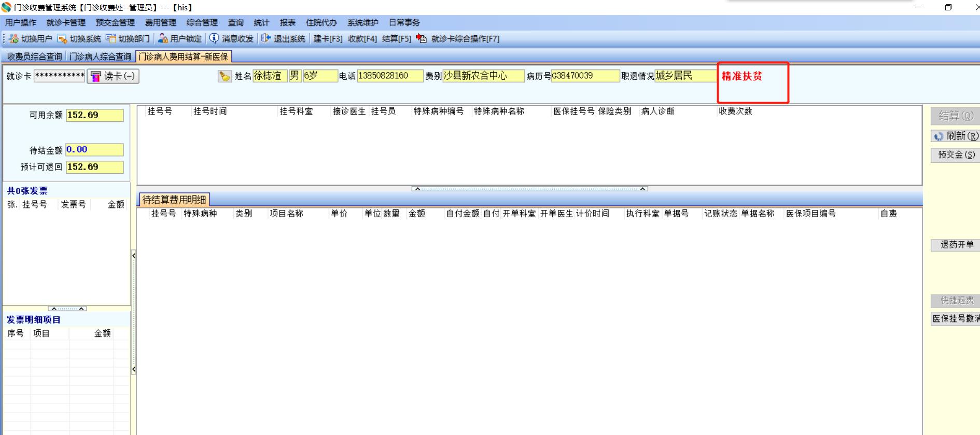980x435 pixels.
Task: Click the age field showing 6岁
Action: pos(320,76)
